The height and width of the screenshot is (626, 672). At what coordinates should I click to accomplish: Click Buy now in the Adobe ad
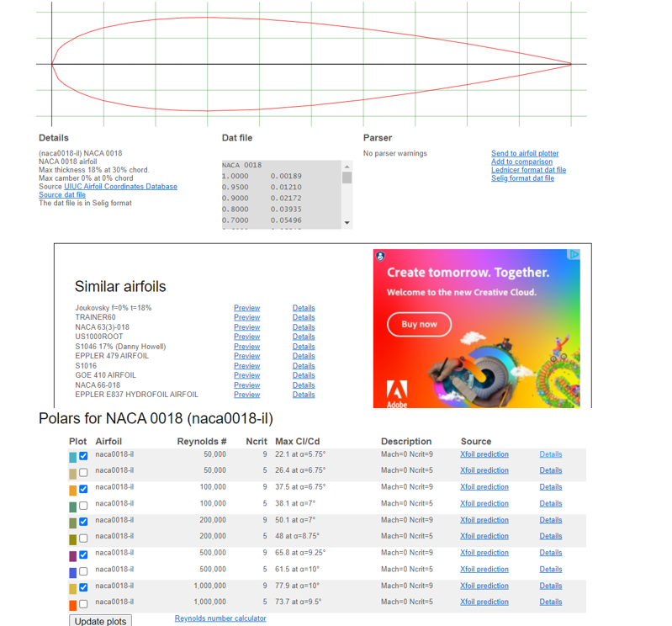click(x=419, y=324)
